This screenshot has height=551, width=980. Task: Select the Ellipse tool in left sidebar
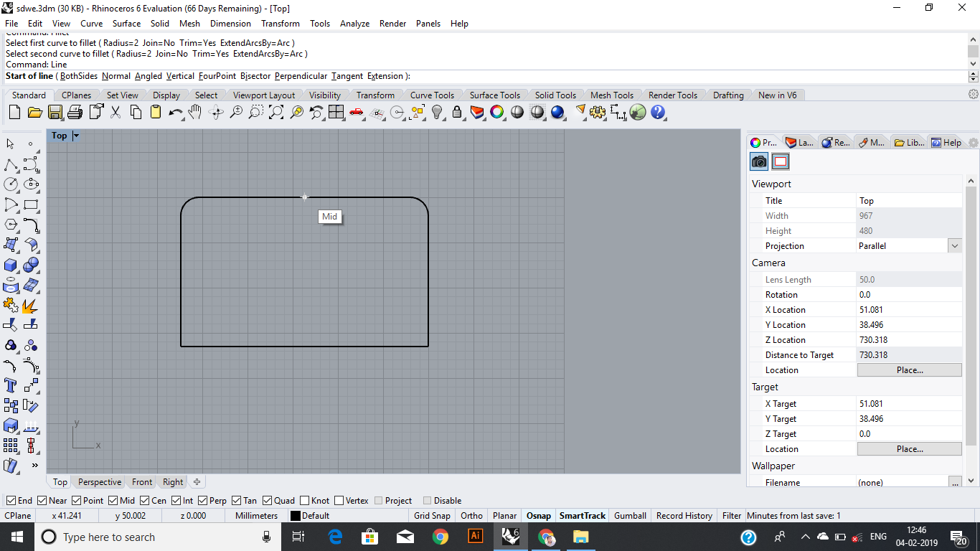click(31, 184)
